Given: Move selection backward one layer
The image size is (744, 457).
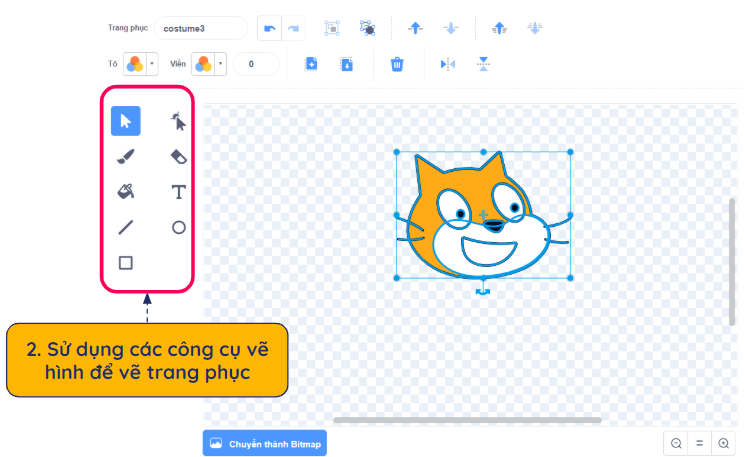Looking at the screenshot, I should tap(451, 28).
